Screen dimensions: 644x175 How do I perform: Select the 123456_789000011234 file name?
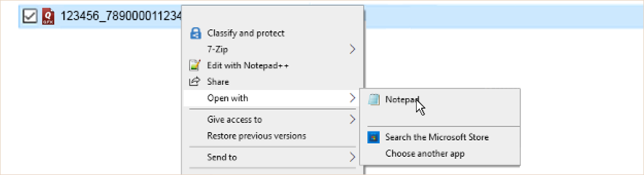(x=121, y=16)
